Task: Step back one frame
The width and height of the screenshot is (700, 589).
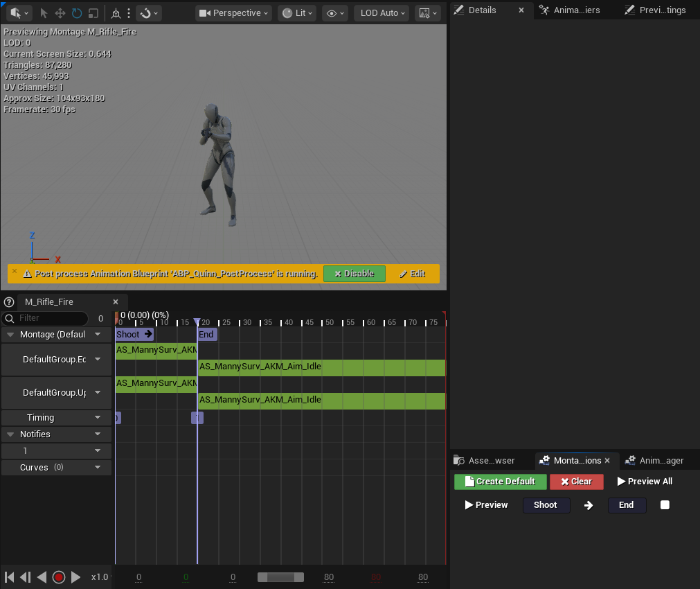Action: pos(26,577)
